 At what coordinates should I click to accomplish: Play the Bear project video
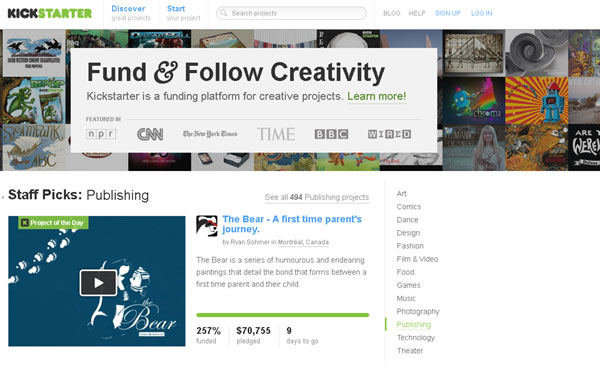pyautogui.click(x=98, y=283)
